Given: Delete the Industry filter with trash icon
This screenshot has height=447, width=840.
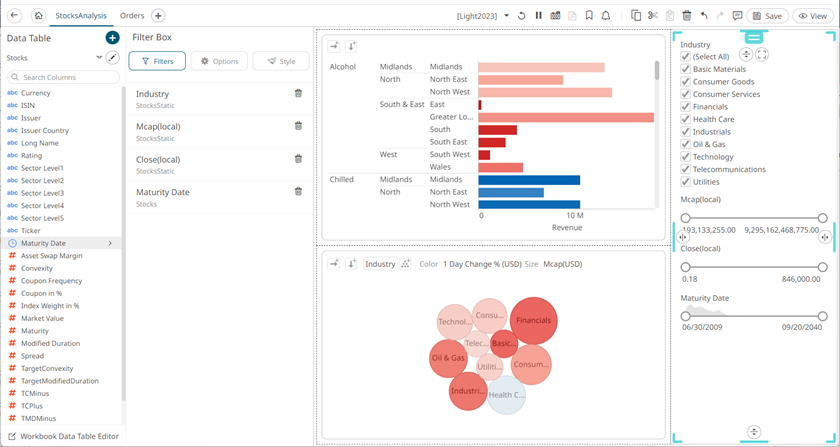Looking at the screenshot, I should (298, 93).
